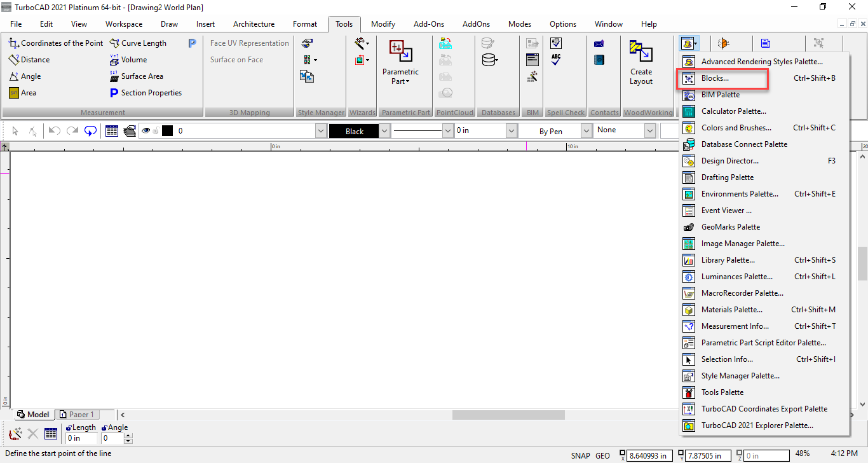Open the Architecture ribbon tab

click(x=254, y=24)
